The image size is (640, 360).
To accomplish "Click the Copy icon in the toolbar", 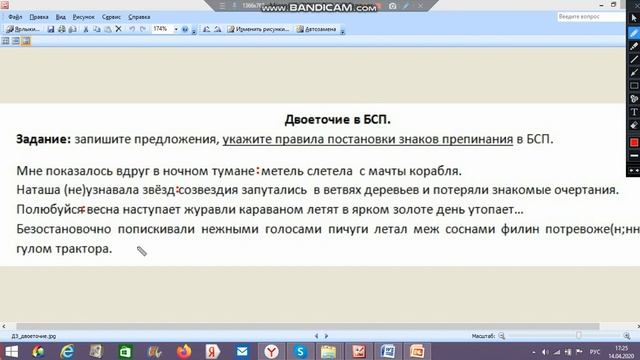I will coord(97,29).
